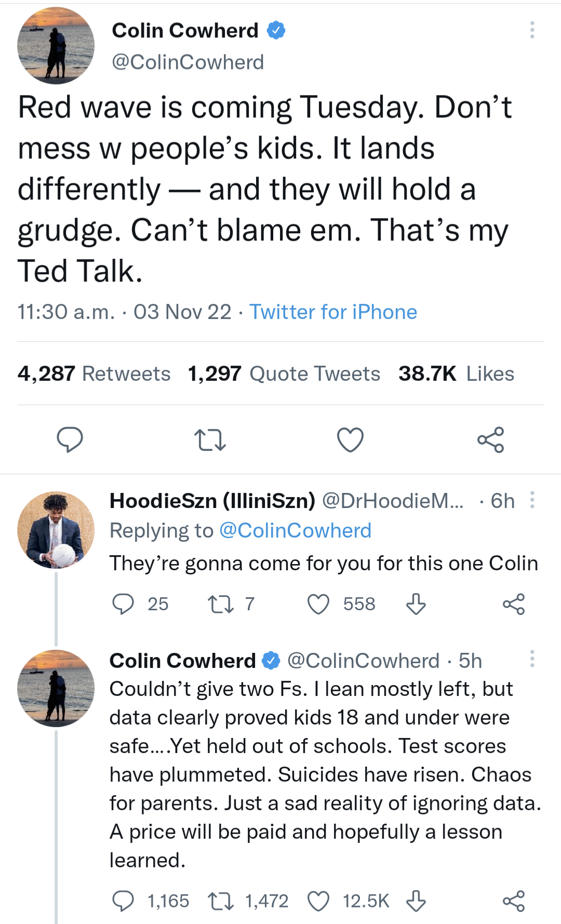Open HoodieSzn's profile picture

[x=56, y=530]
